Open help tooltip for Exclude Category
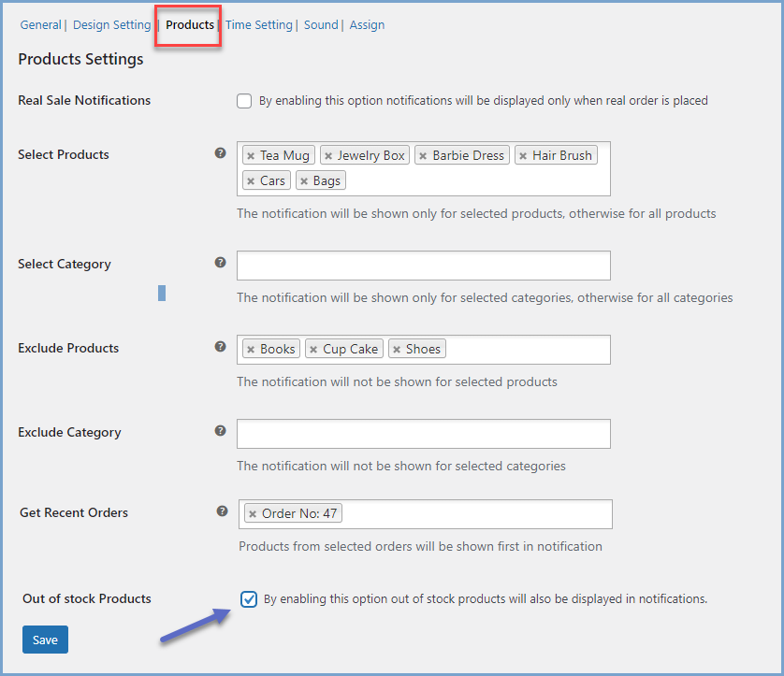Viewport: 784px width, 676px height. click(x=220, y=431)
